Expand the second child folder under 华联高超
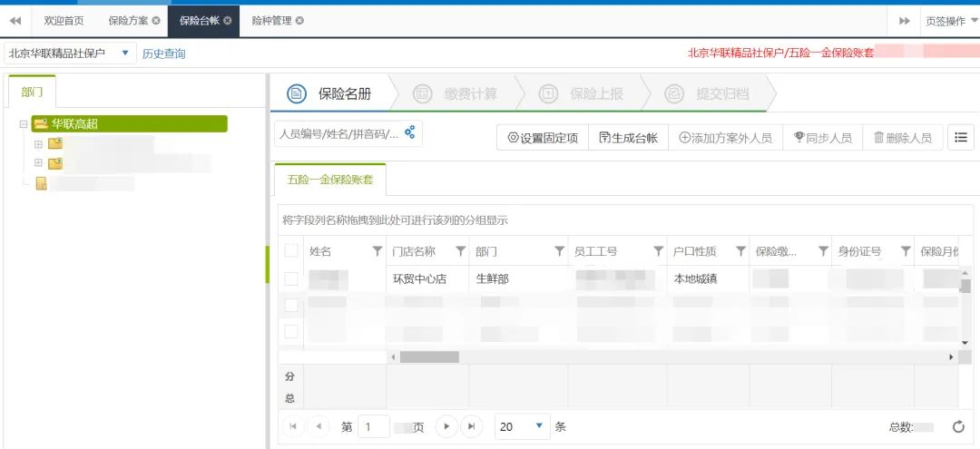Image resolution: width=980 pixels, height=449 pixels. [38, 163]
